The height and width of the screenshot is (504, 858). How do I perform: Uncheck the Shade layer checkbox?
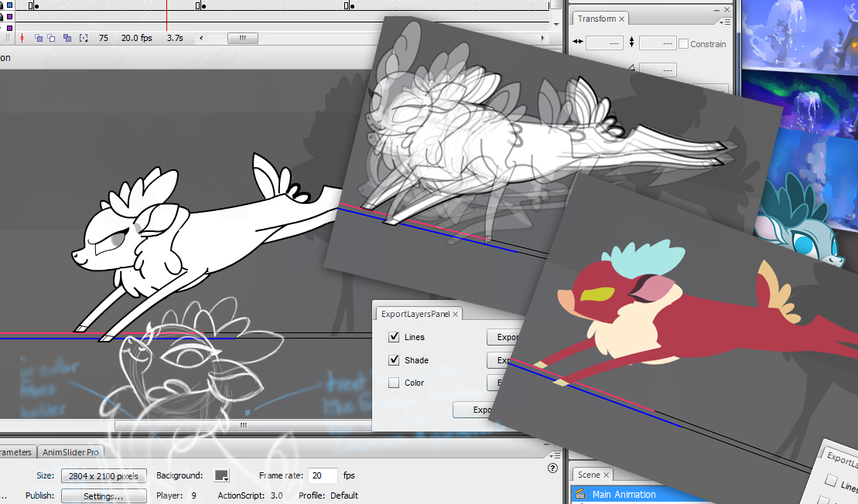click(x=394, y=359)
